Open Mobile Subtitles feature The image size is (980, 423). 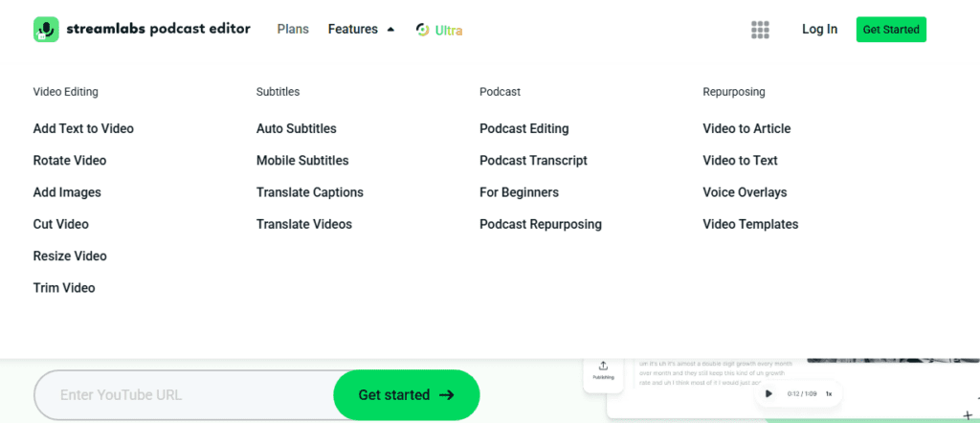[302, 161]
